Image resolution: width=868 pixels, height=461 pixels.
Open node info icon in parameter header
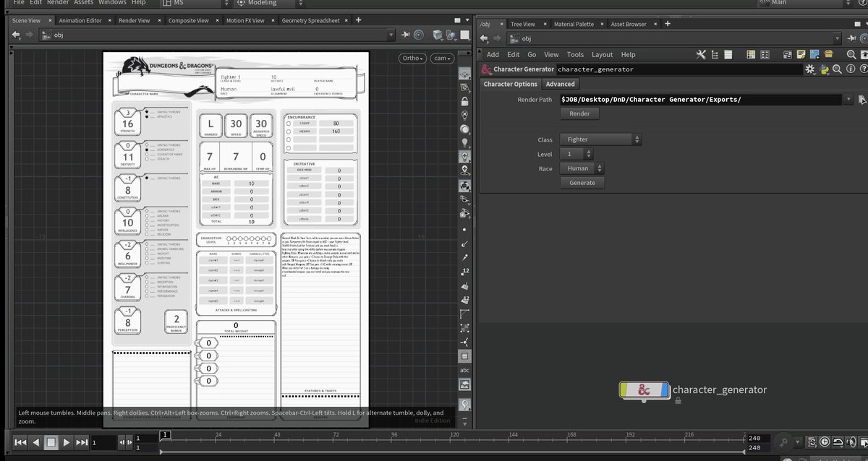[850, 69]
